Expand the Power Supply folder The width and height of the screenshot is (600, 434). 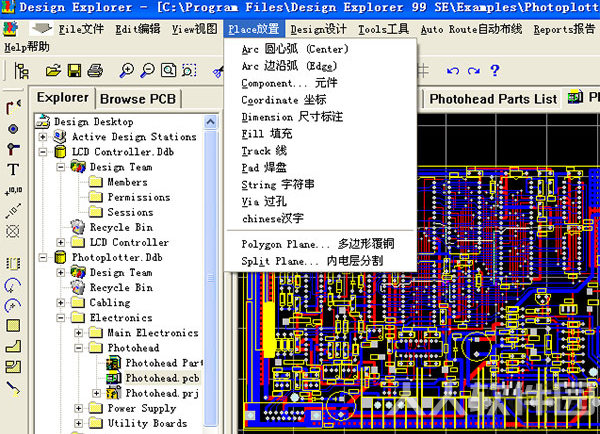pyautogui.click(x=78, y=408)
